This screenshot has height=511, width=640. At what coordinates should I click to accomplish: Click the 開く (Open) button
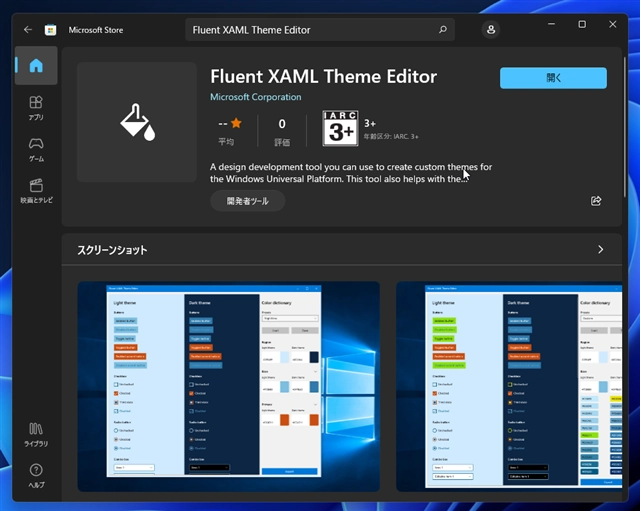[553, 78]
